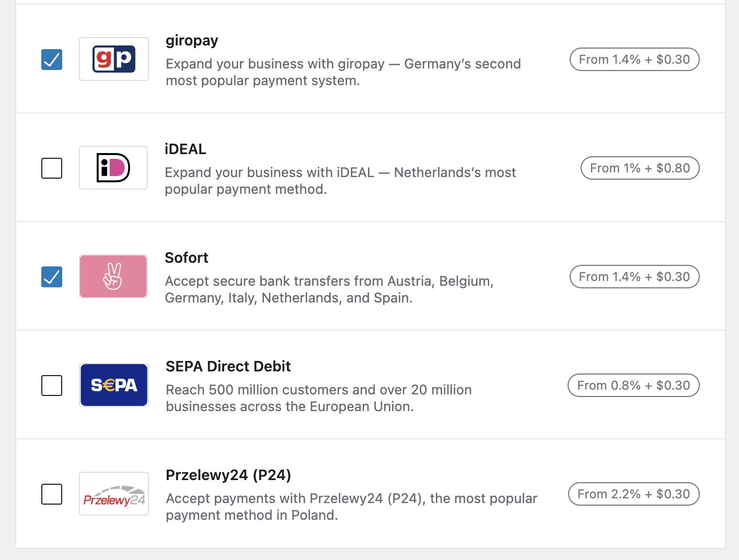Uncheck the giropay checkbox
The width and height of the screenshot is (739, 560).
[x=52, y=60]
